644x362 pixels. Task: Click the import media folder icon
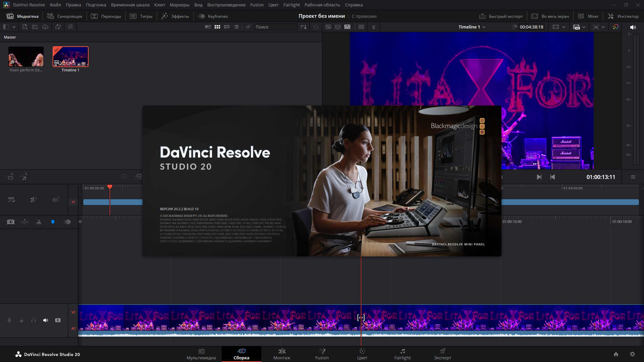click(x=35, y=27)
